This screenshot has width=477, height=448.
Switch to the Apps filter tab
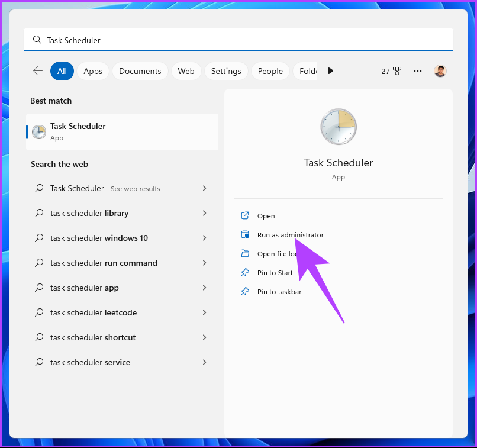pos(93,71)
